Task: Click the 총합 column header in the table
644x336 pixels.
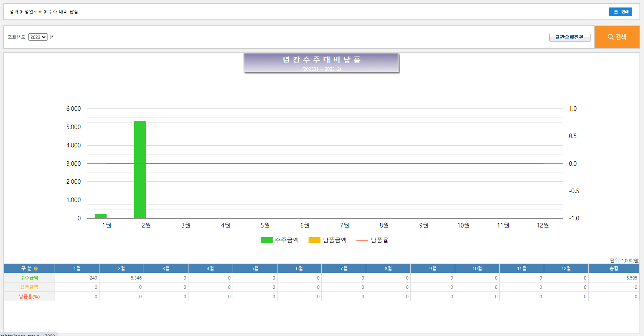Action: 614,269
